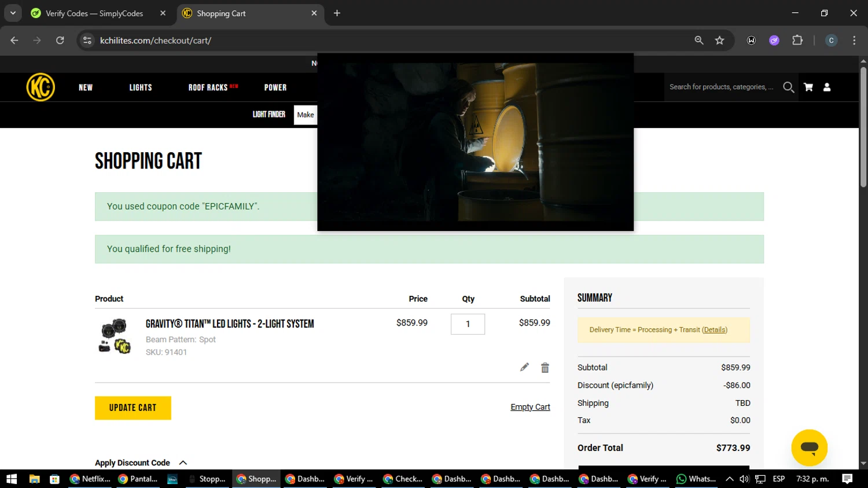
Task: Click the Beam Pattern: Spot text
Action: pos(181,339)
